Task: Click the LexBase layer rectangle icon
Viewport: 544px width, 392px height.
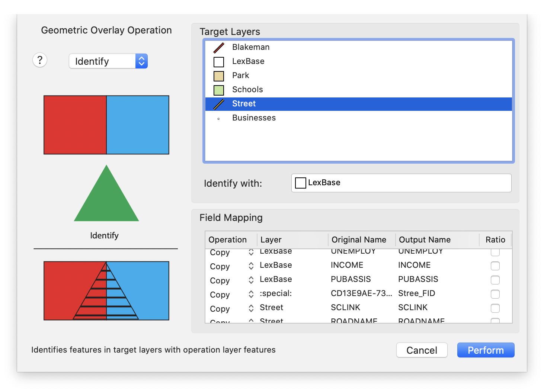Action: coord(219,62)
